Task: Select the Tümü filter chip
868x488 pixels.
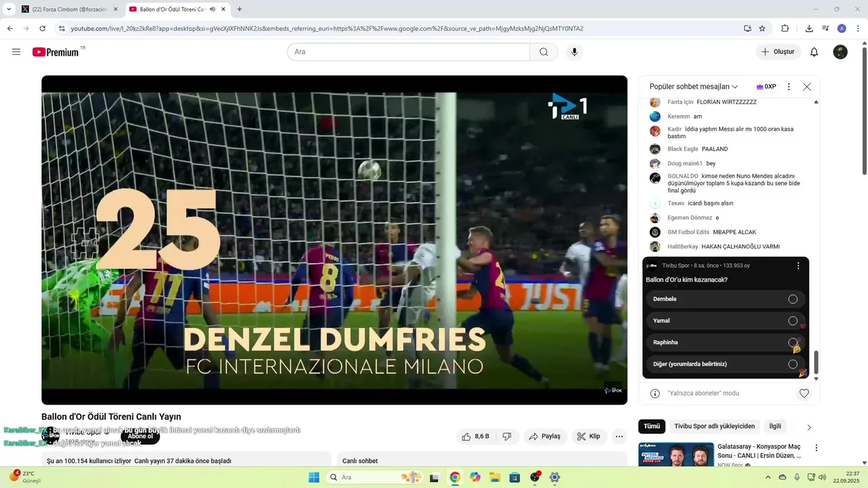Action: (652, 426)
